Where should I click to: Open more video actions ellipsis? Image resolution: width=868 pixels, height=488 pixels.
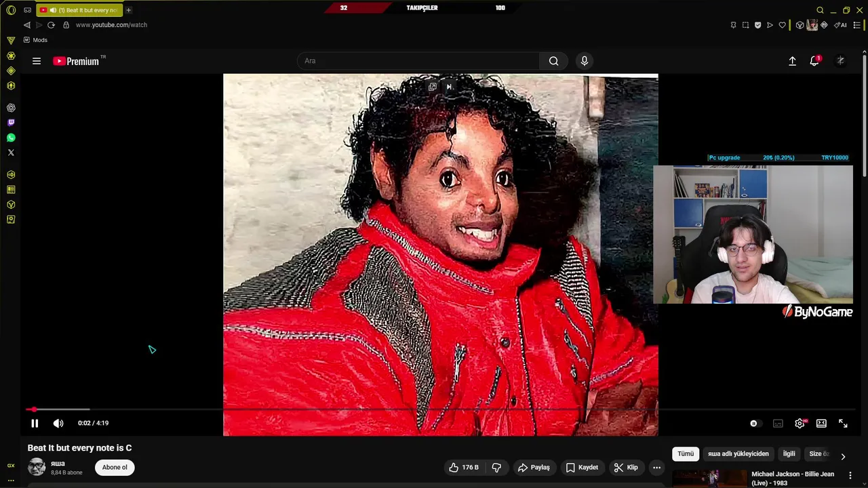coord(656,468)
